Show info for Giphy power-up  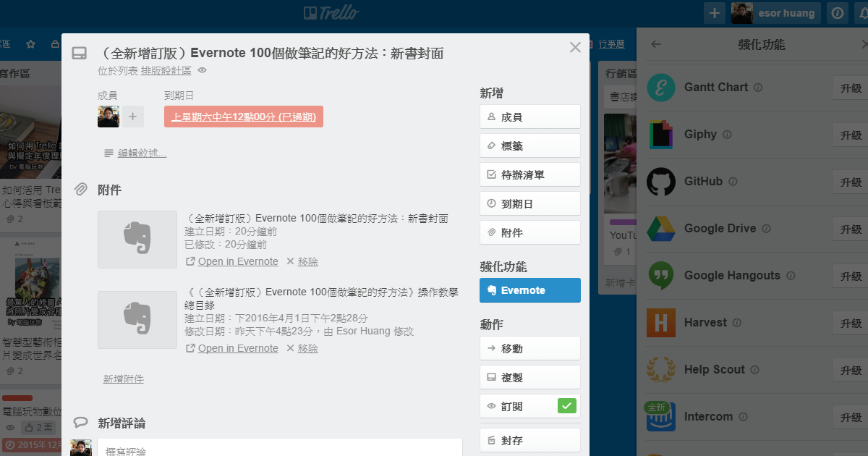[727, 135]
